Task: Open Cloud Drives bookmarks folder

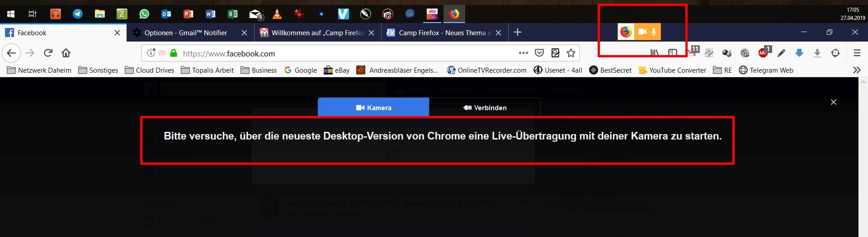Action: (150, 70)
